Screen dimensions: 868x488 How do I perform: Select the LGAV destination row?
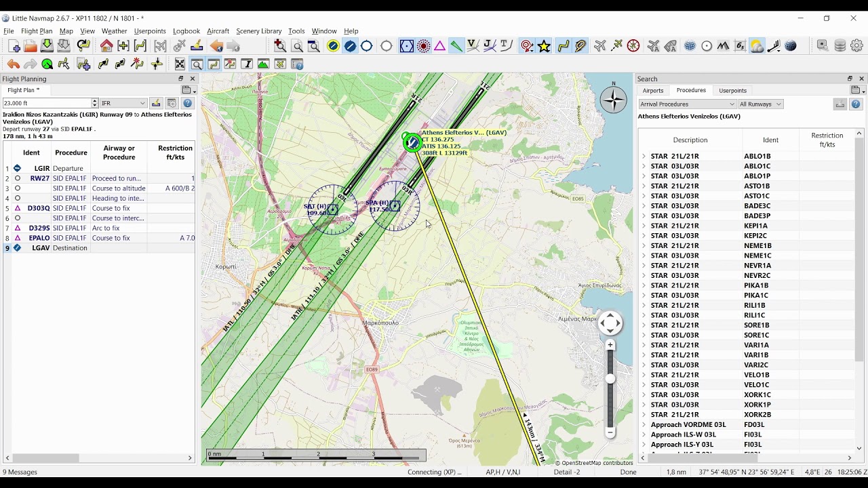click(x=99, y=248)
